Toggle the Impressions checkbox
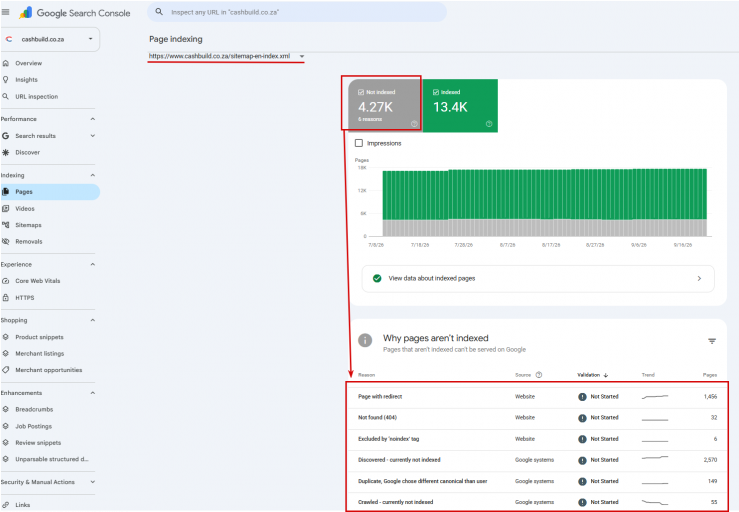This screenshot has width=739, height=512. 359,143
